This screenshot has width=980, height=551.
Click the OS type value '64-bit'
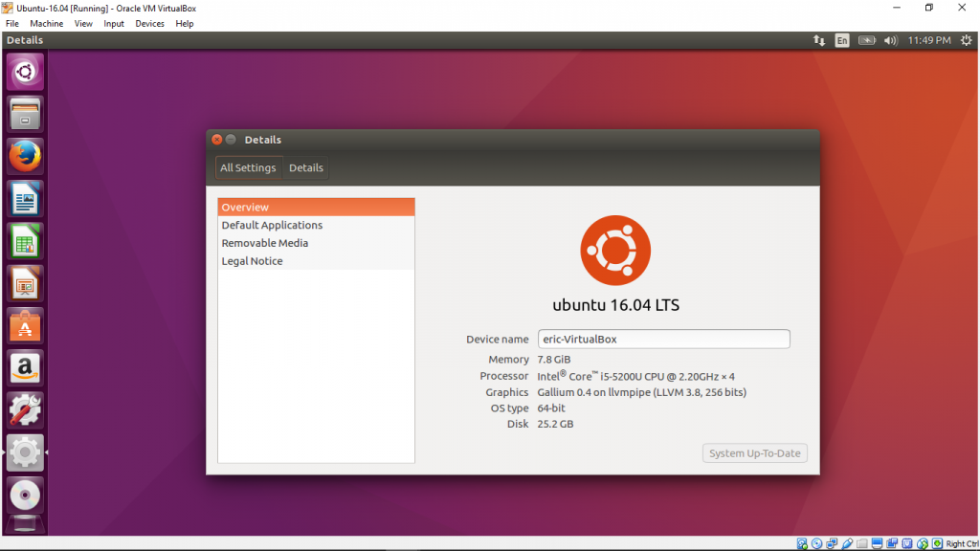pyautogui.click(x=551, y=408)
